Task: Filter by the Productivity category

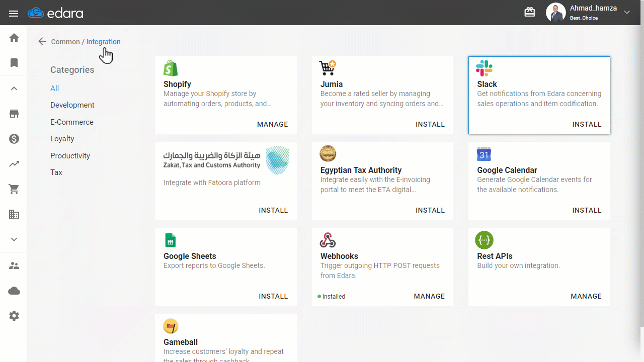Action: click(70, 156)
